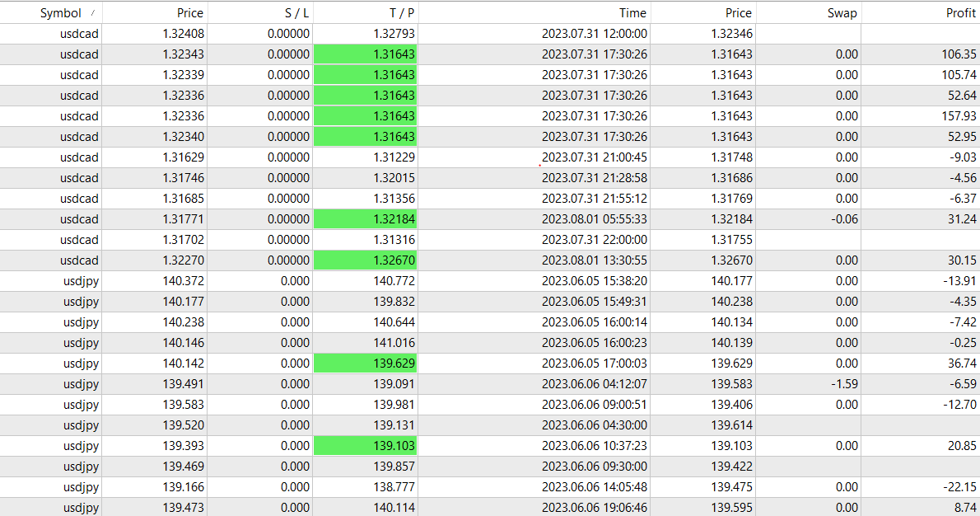Click the profit value 36.74
The width and height of the screenshot is (980, 516).
coord(962,364)
